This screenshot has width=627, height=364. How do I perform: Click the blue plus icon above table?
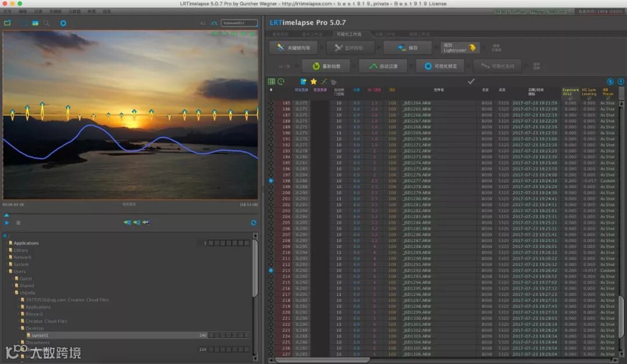[x=610, y=82]
